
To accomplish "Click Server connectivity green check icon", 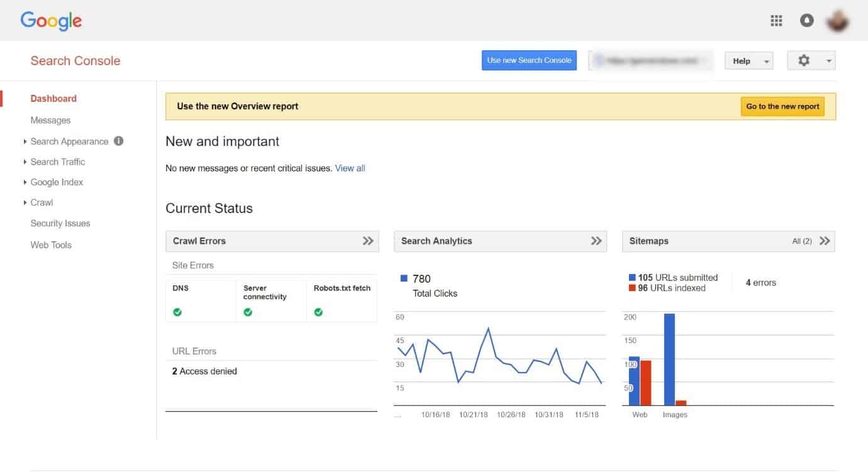I will click(x=248, y=312).
